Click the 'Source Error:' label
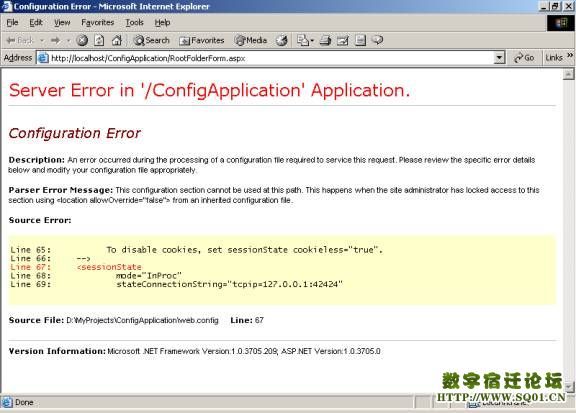Viewport: 576px width, 413px height. point(40,220)
